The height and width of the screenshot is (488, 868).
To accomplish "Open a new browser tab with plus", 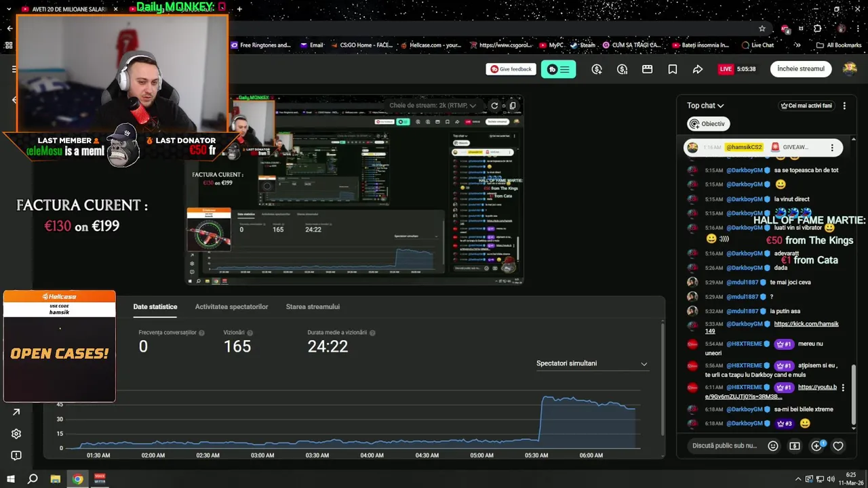I will [239, 9].
